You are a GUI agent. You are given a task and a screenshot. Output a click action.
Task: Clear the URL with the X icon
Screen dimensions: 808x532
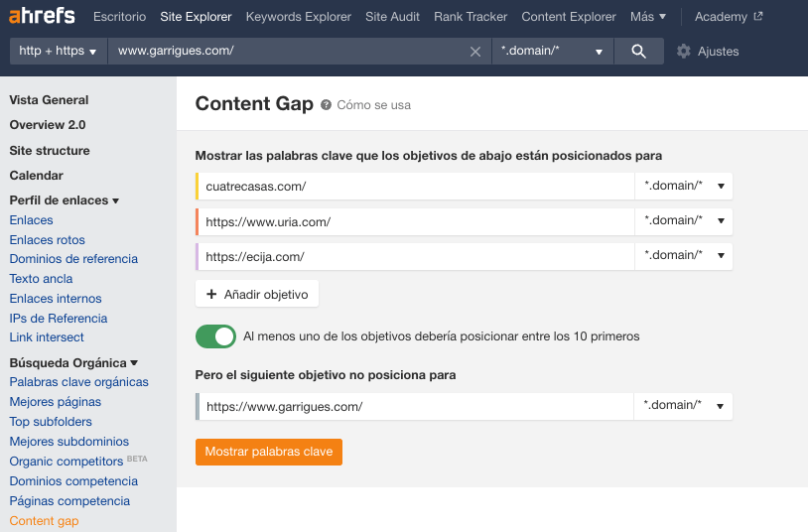[475, 52]
